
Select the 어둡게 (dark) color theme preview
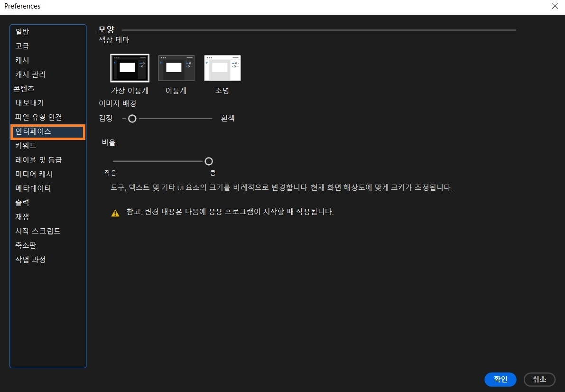[176, 67]
